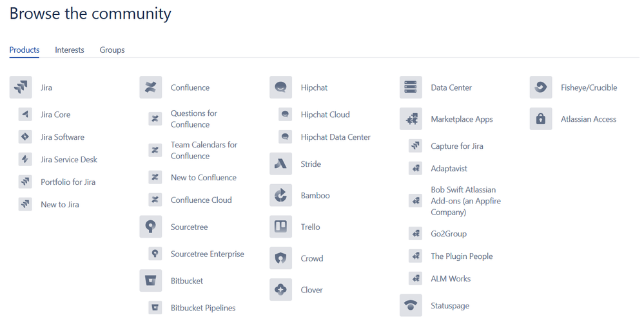The width and height of the screenshot is (644, 331).
Task: Open the Sourcetree Enterprise link
Action: [208, 254]
